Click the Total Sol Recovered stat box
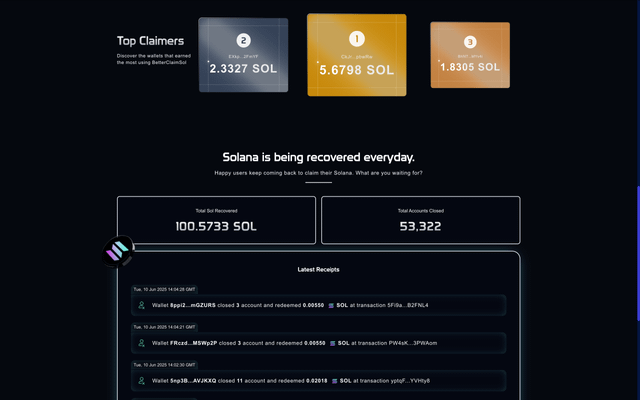Screen dimensions: 640x400 216,220
